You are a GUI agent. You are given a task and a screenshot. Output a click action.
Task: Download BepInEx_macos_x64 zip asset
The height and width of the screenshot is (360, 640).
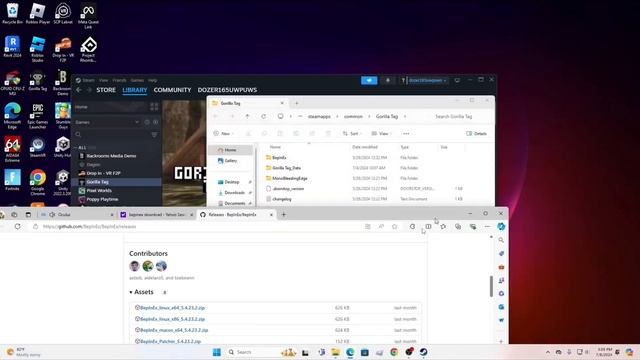click(174, 330)
